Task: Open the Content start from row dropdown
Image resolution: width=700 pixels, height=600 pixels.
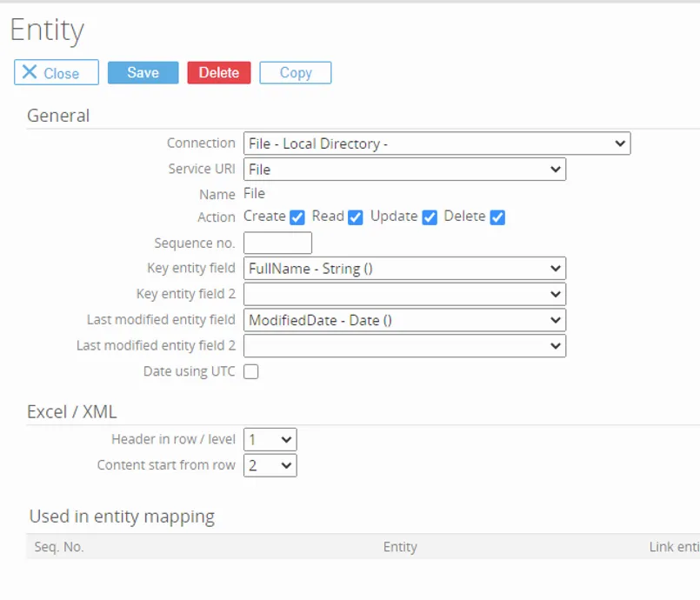Action: point(270,466)
